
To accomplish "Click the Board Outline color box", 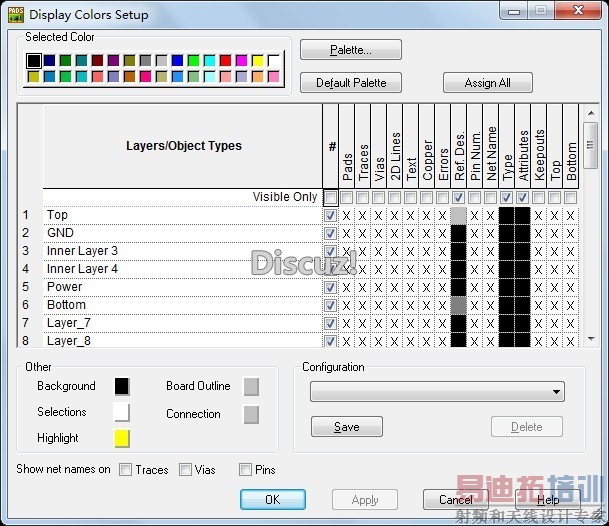I will click(251, 387).
